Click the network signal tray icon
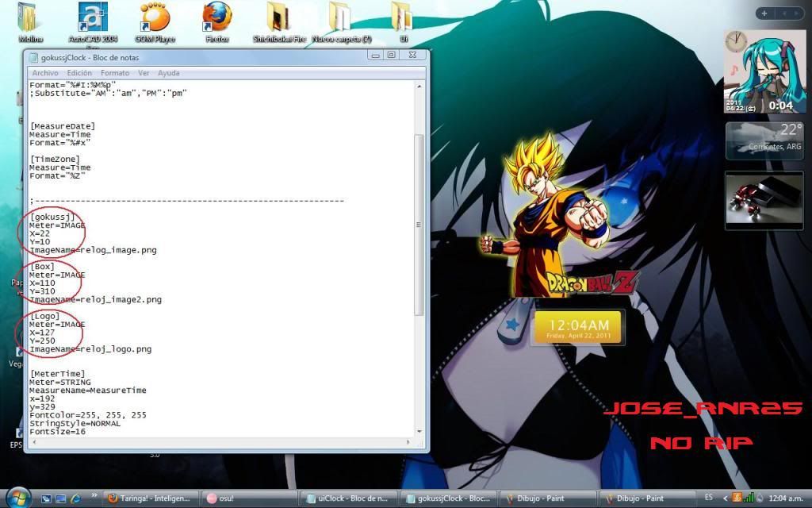 (749, 498)
